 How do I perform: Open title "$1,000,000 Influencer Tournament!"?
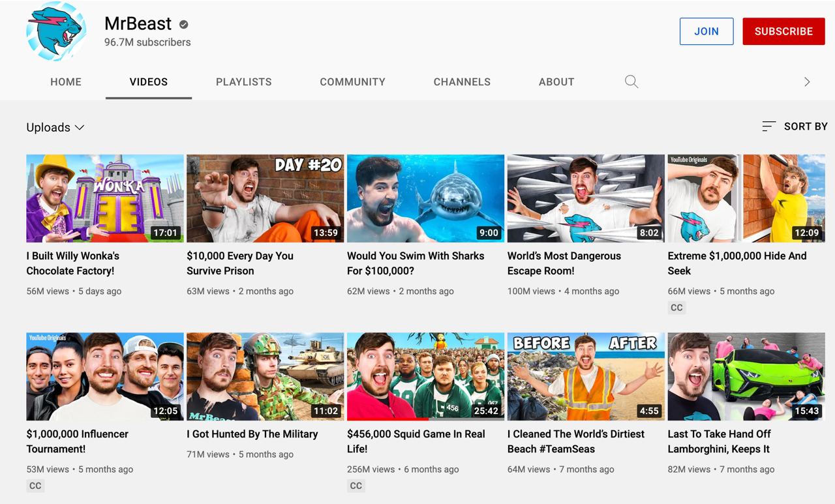point(78,441)
